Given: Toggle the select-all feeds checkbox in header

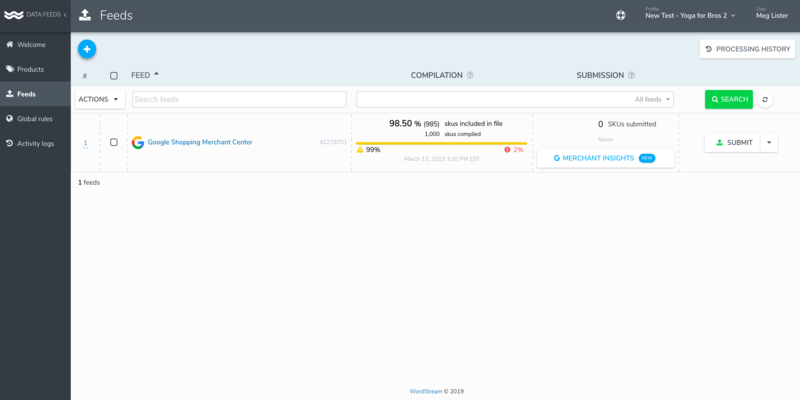Looking at the screenshot, I should (114, 76).
